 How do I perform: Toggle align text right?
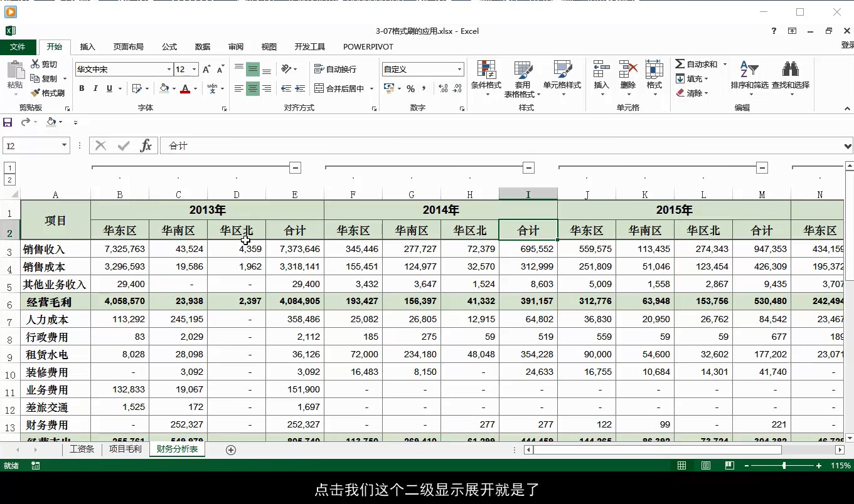click(x=267, y=88)
